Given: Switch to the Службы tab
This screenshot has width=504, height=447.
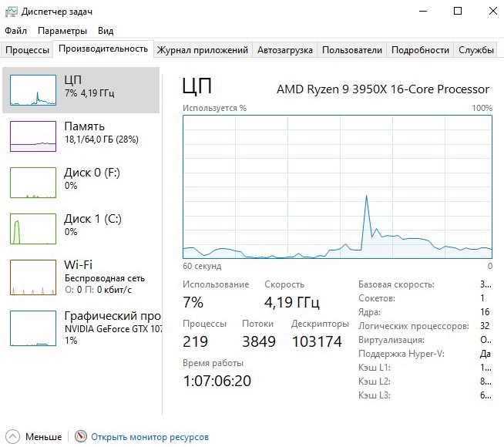Looking at the screenshot, I should pos(476,50).
